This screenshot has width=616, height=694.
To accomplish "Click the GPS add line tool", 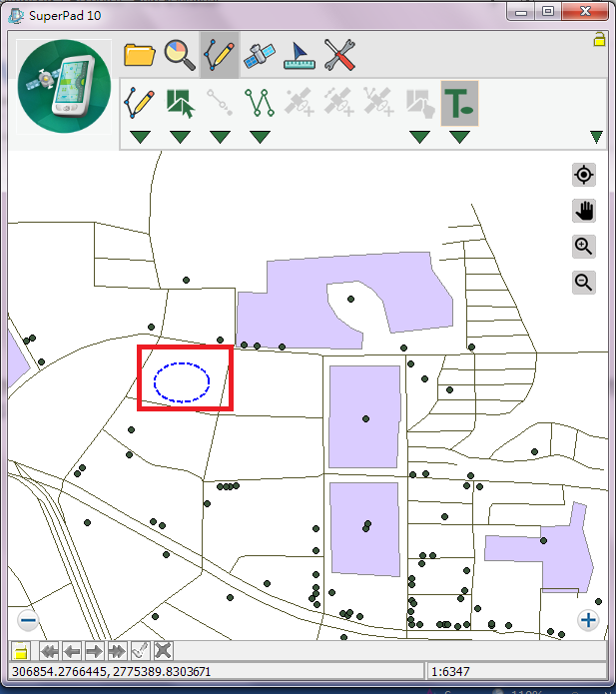I will [x=339, y=103].
